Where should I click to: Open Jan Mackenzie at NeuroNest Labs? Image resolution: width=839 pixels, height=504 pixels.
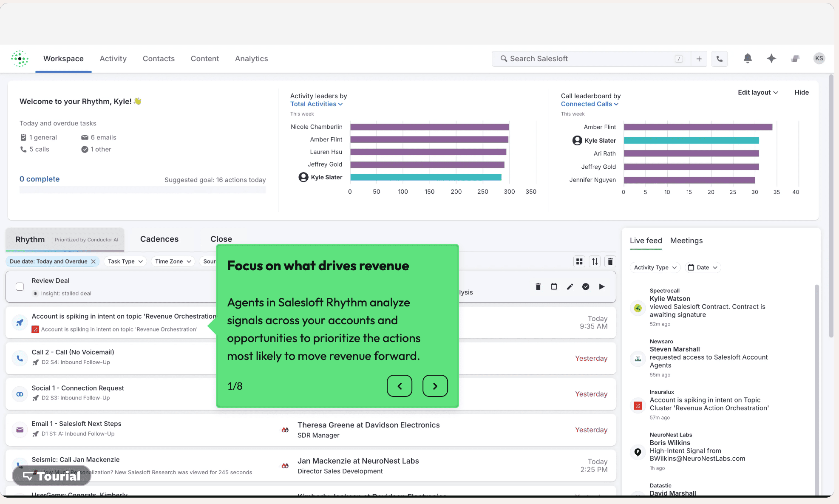(x=358, y=461)
